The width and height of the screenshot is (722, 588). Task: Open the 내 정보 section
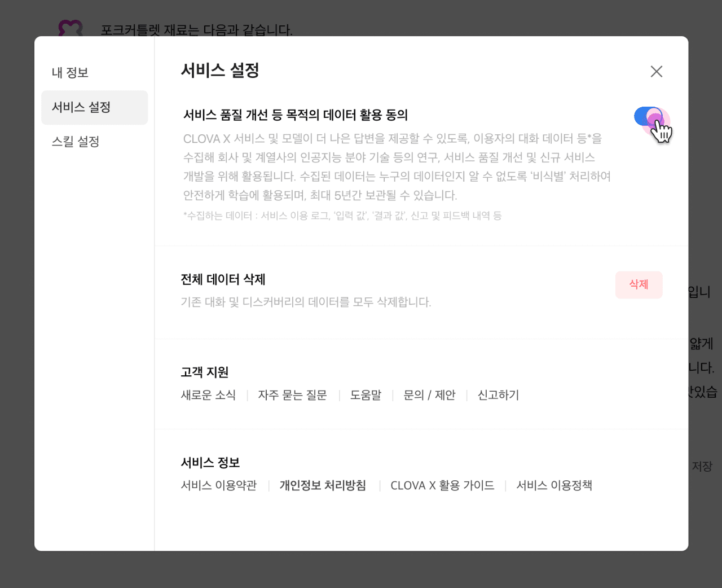click(71, 73)
